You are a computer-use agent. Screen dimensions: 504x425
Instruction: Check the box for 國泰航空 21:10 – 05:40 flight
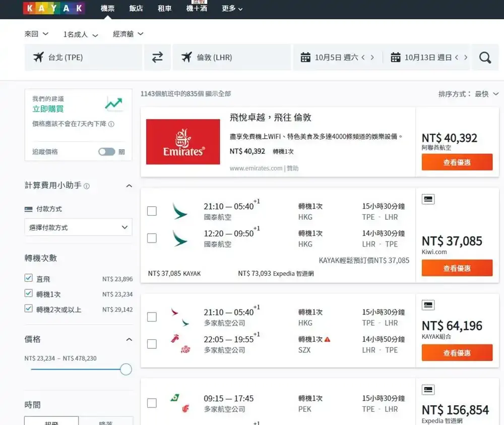[x=152, y=211]
